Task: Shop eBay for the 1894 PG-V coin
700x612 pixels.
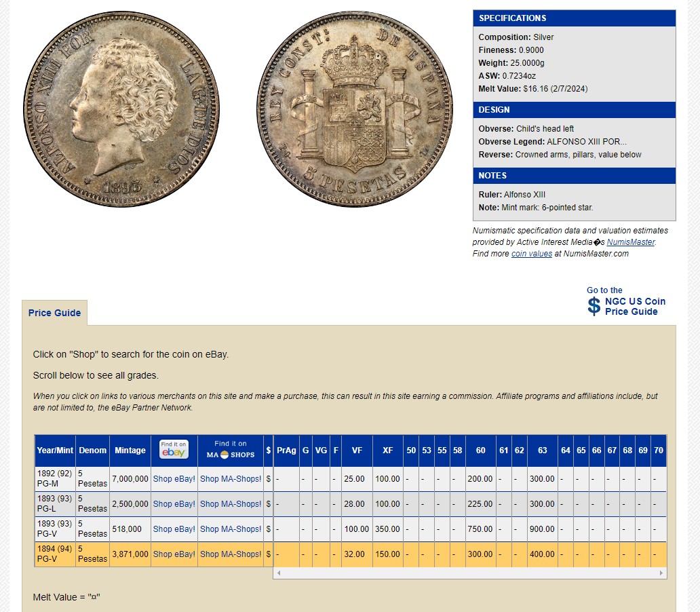Action: [174, 554]
